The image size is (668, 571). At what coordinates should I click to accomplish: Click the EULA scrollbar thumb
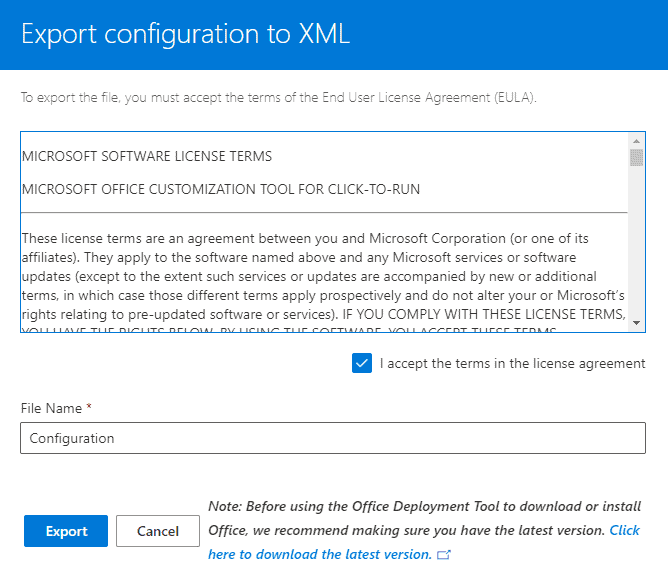tap(636, 158)
